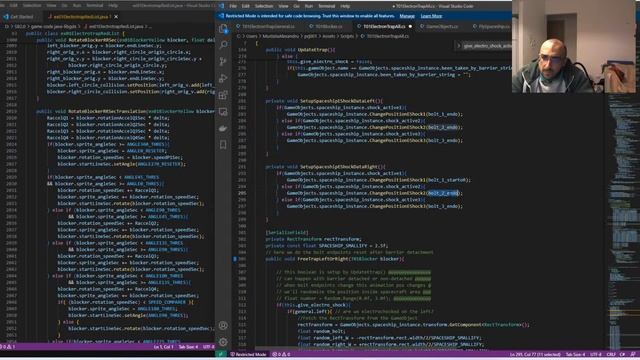The image size is (640, 360).
Task: Open the Go menu in the right window
Action: [x=296, y=6]
